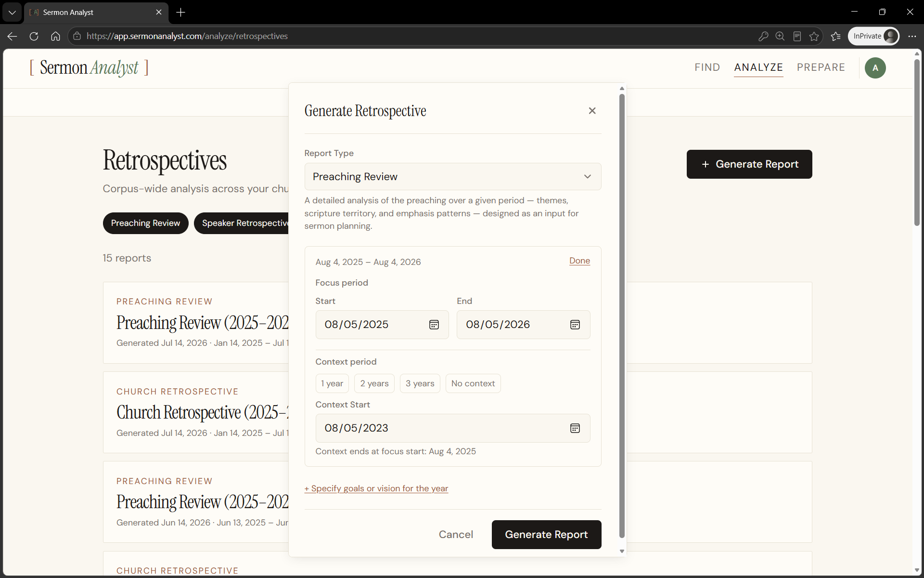Click the Start date field 08/05/2025

click(382, 325)
